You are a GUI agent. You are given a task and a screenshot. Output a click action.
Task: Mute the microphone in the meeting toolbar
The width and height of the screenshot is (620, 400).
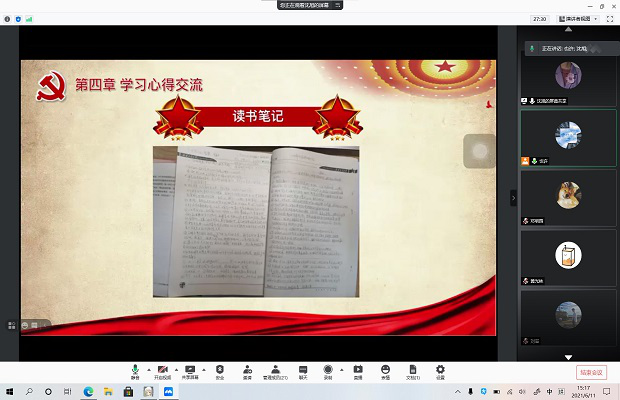click(x=135, y=371)
